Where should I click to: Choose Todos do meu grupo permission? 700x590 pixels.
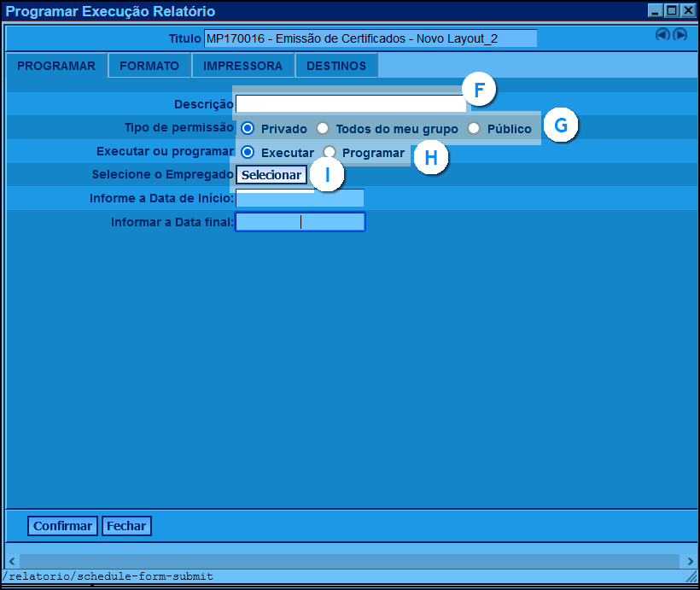(x=323, y=129)
